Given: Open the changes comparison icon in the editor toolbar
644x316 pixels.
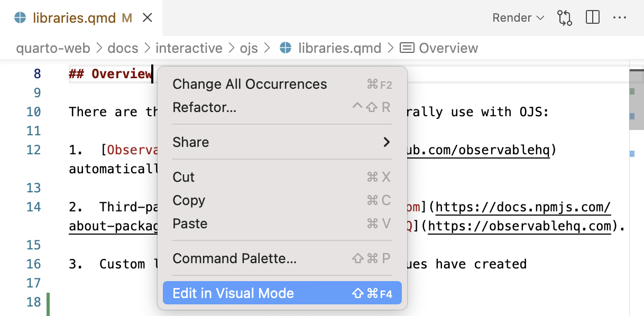Looking at the screenshot, I should pyautogui.click(x=565, y=17).
